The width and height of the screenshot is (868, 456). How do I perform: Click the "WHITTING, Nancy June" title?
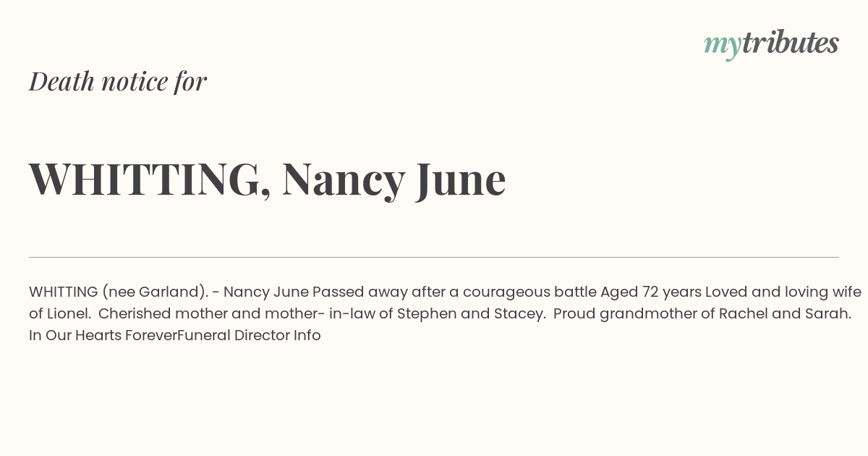tap(267, 180)
